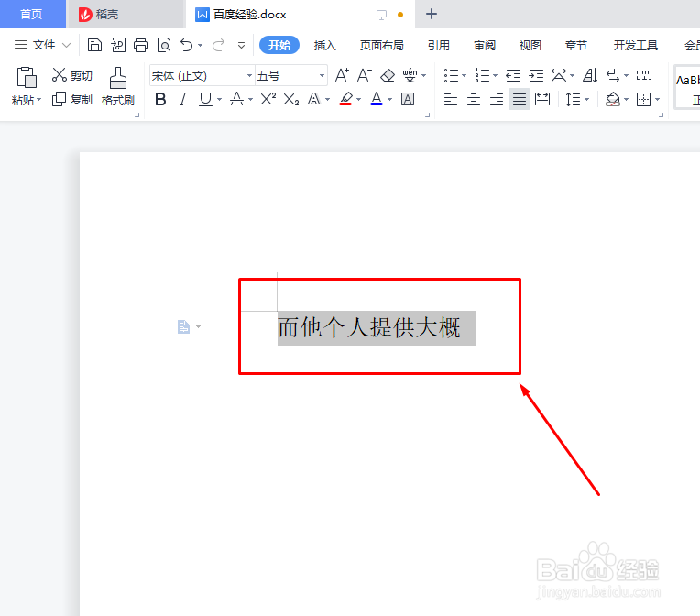Go to the 首页 home tab
Image resolution: width=700 pixels, height=616 pixels.
pos(32,15)
